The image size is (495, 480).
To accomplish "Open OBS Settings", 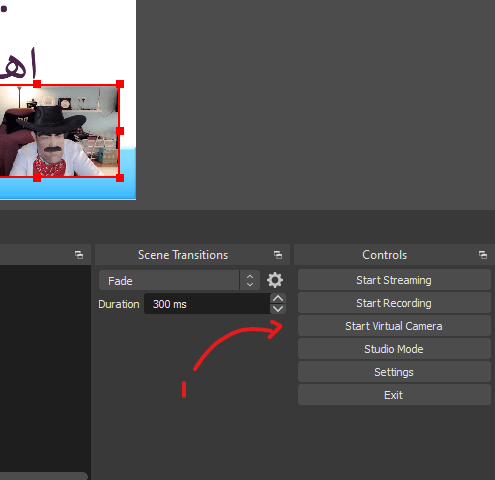I will (x=394, y=372).
